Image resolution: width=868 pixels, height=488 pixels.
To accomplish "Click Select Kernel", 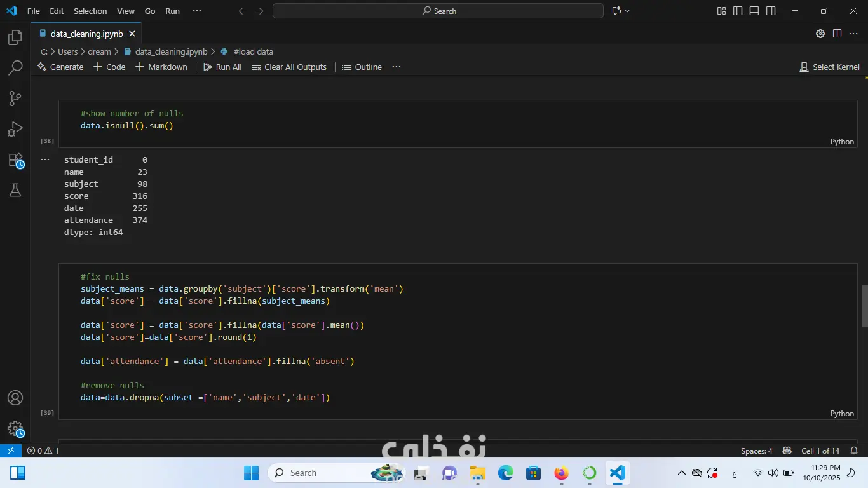I will 829,67.
